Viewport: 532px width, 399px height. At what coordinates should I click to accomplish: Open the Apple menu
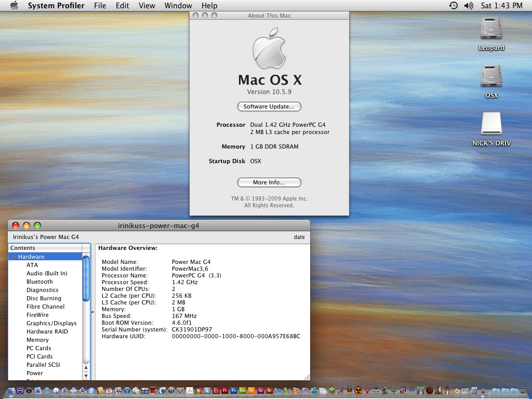[14, 6]
